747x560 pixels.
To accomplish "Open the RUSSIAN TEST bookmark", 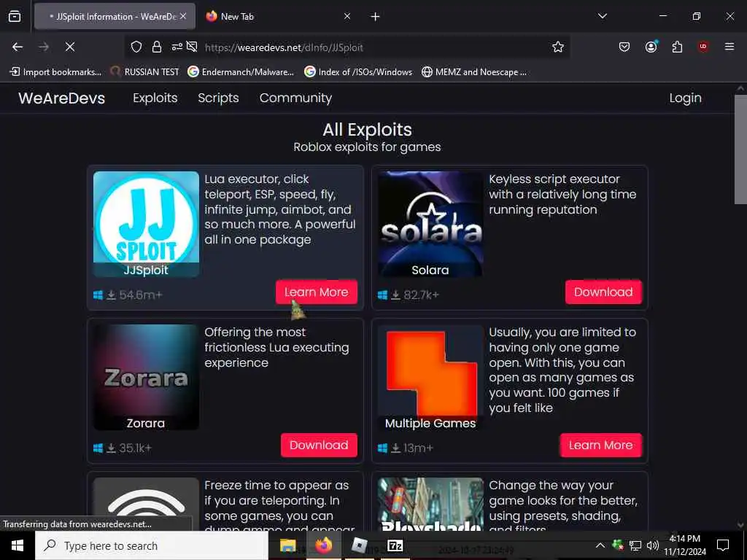I will pyautogui.click(x=144, y=72).
